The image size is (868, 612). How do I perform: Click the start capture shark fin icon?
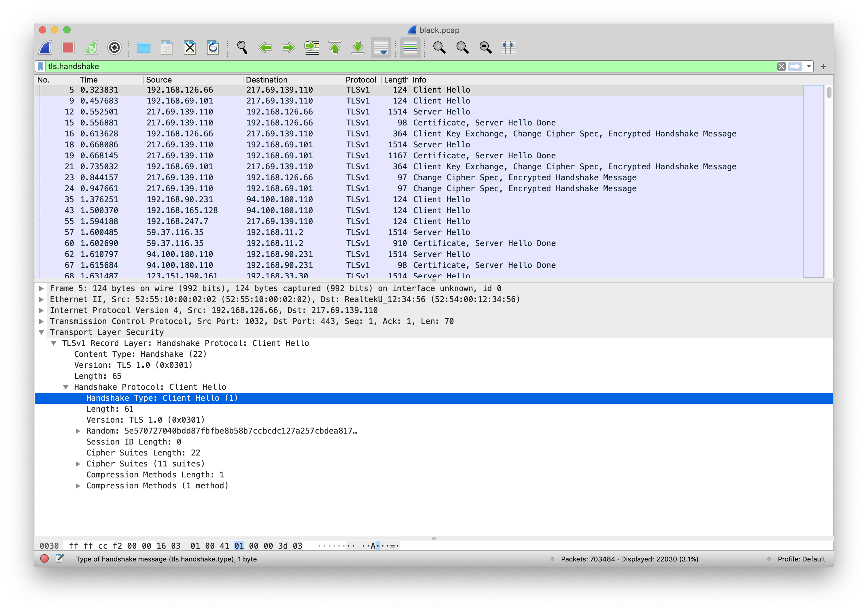(45, 48)
